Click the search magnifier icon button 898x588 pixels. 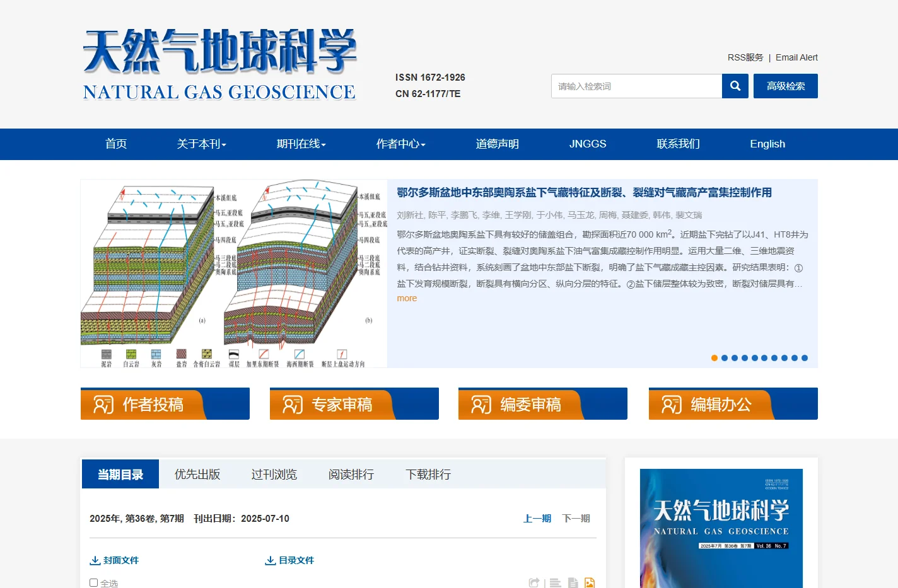(735, 86)
